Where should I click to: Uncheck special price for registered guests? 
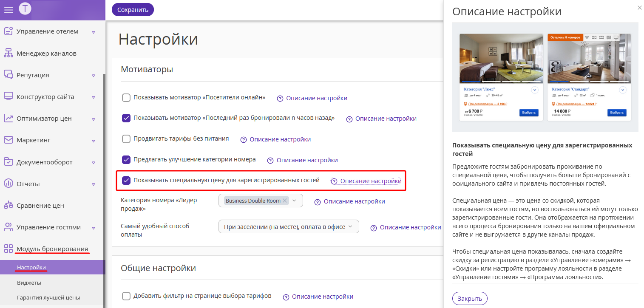coord(126,181)
